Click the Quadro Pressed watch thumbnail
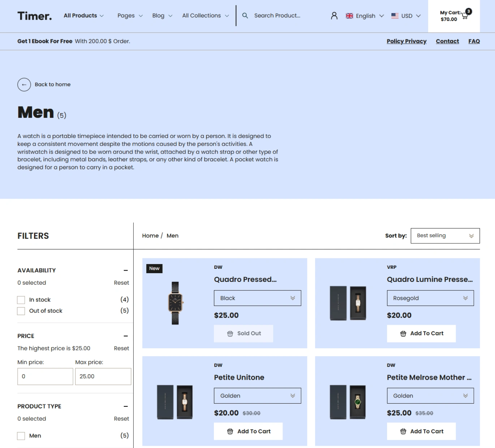495x448 pixels. tap(175, 303)
